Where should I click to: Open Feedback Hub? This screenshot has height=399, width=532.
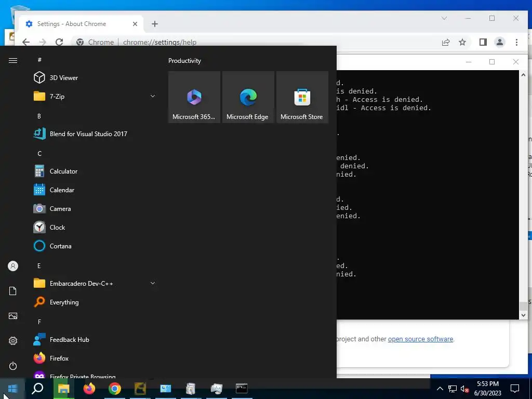coord(95,340)
